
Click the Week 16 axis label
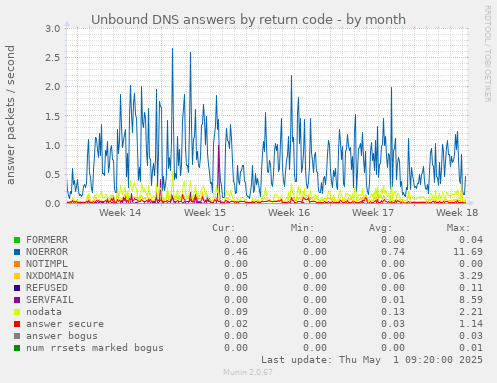click(289, 213)
